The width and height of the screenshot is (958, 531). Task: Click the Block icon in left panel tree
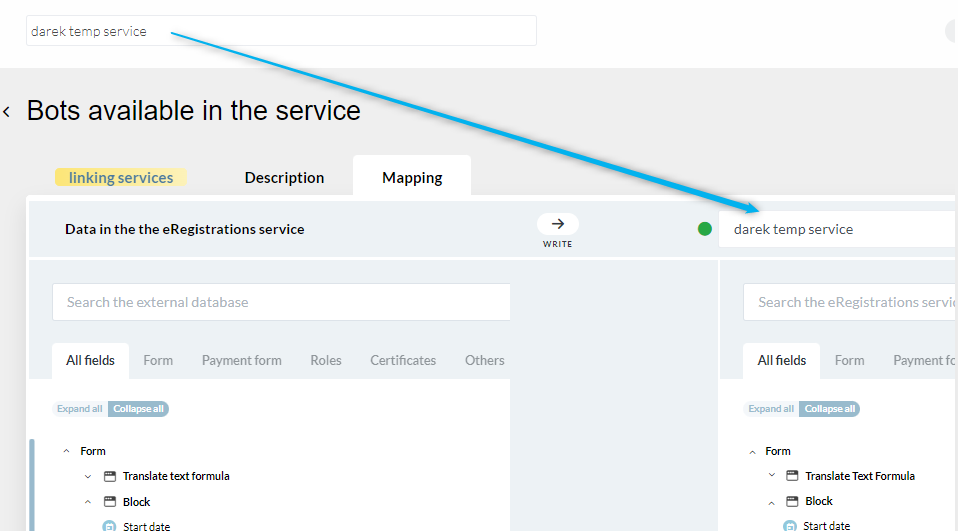110,502
